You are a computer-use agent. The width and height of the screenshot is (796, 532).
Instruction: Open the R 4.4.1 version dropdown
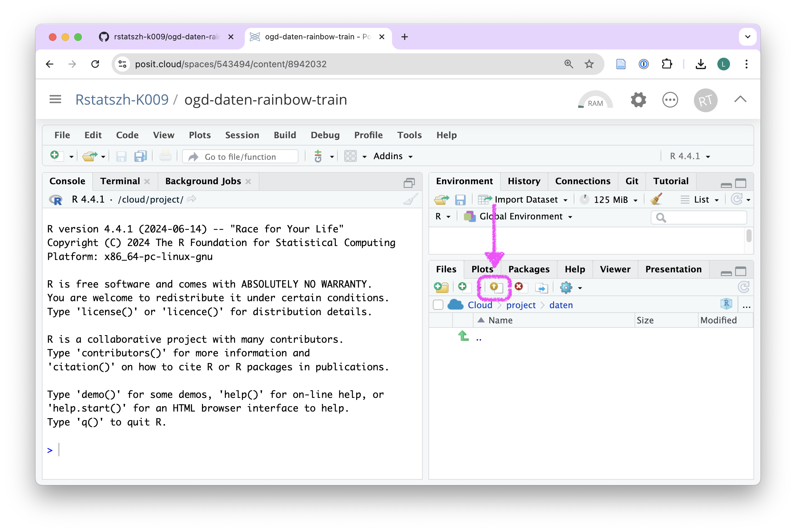pos(690,156)
